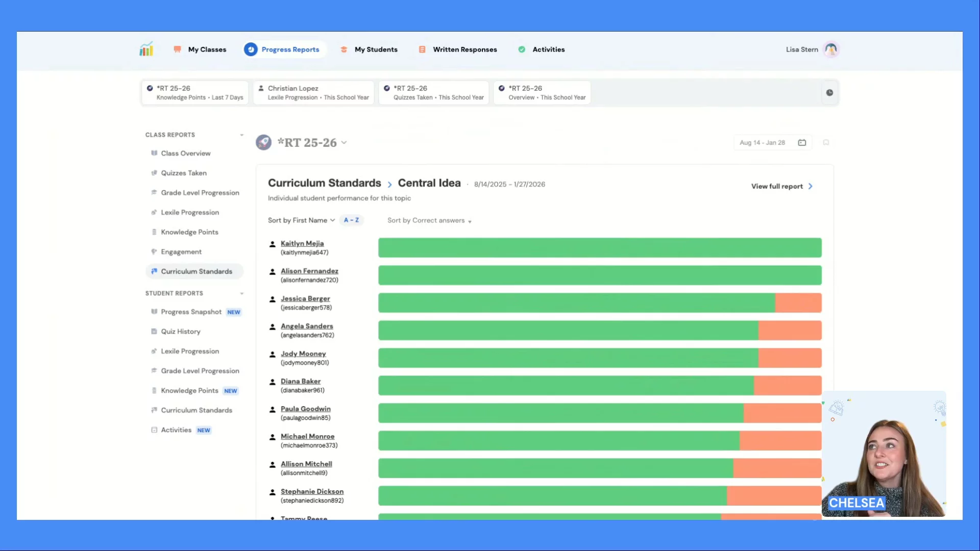980x551 pixels.
Task: Open Jessica Berger's student link
Action: pos(305,298)
